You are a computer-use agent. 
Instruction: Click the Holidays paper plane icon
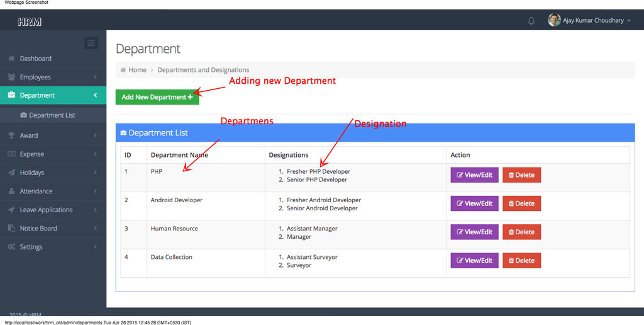click(x=11, y=173)
